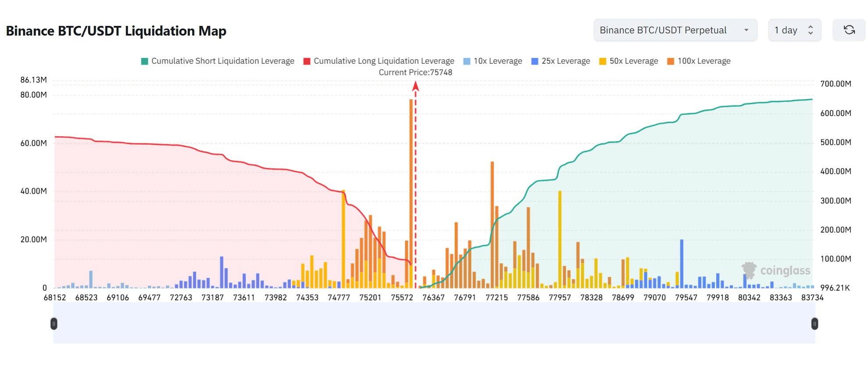Click the 79070 price axis label

pyautogui.click(x=654, y=298)
